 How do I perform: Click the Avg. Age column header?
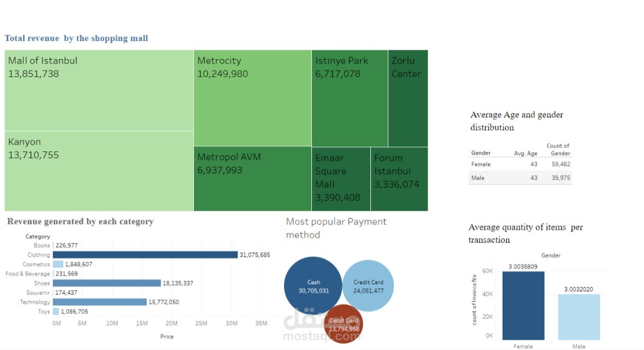pos(525,153)
